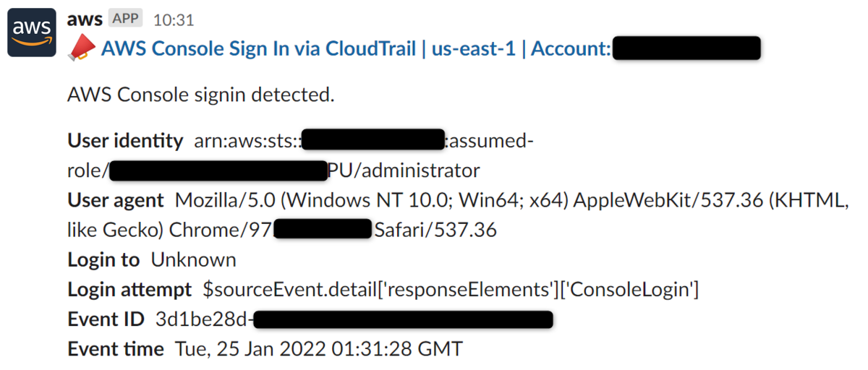Click the 'AWS Console signin detected.' text

(x=201, y=95)
